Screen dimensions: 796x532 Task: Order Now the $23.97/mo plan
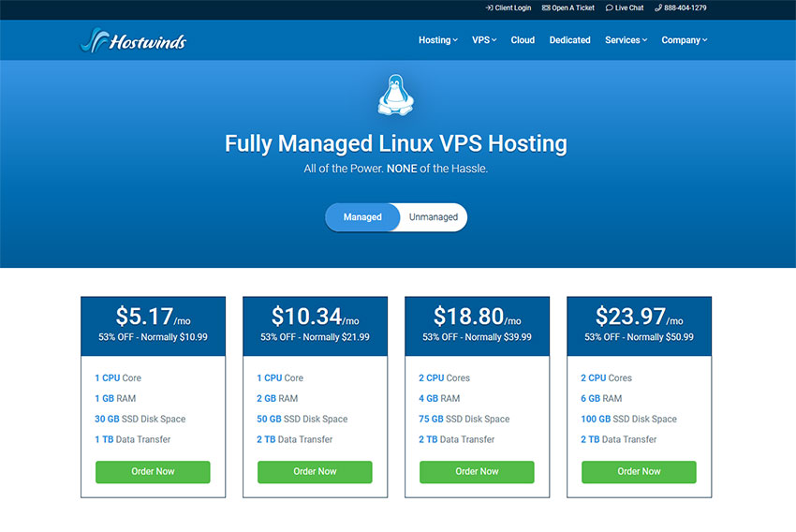(639, 472)
